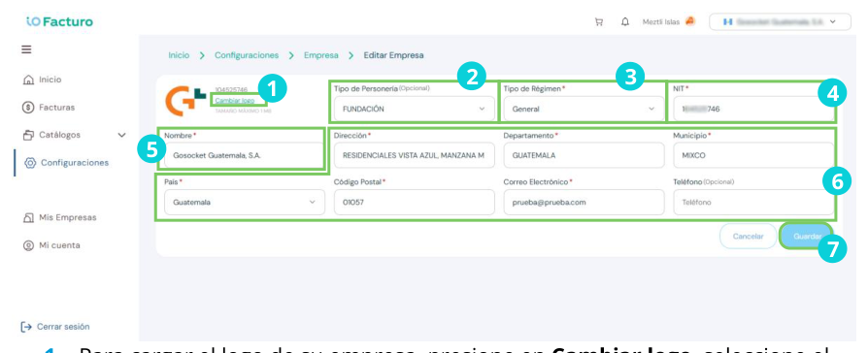868x353 pixels.
Task: Click the Cambiar logo link
Action: coord(235,101)
